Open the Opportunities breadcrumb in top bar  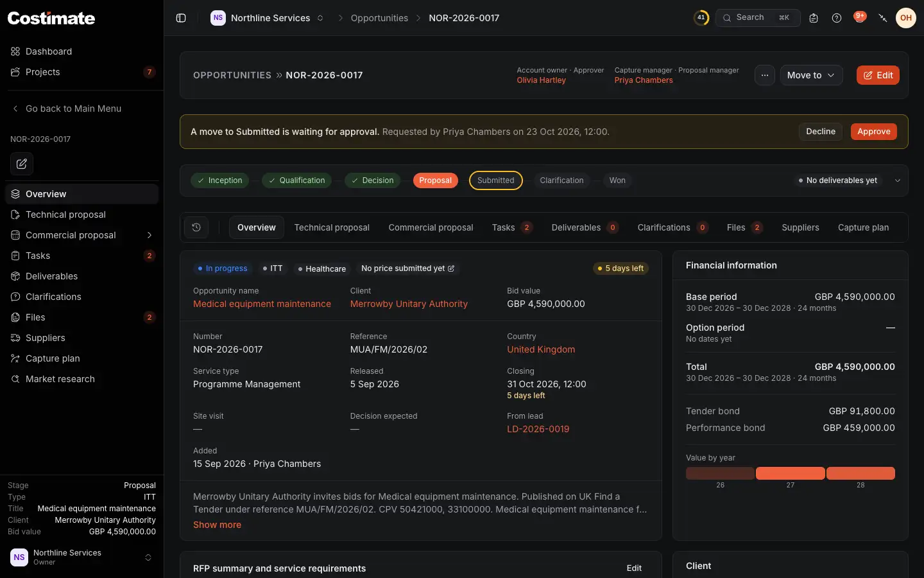point(379,18)
